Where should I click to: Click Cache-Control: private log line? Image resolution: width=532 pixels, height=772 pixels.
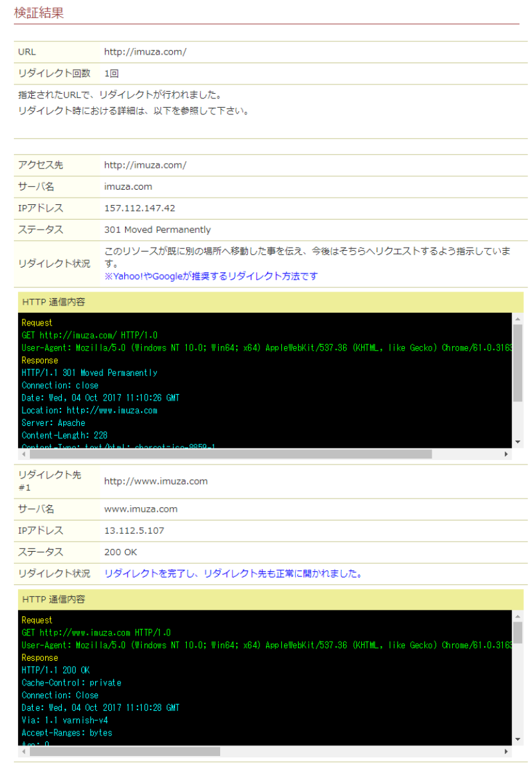tap(71, 683)
